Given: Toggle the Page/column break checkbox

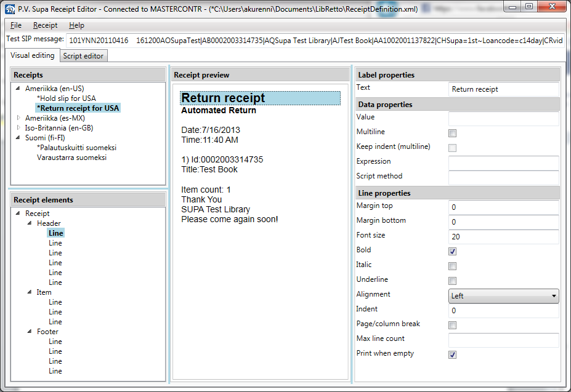Looking at the screenshot, I should pyautogui.click(x=453, y=325).
